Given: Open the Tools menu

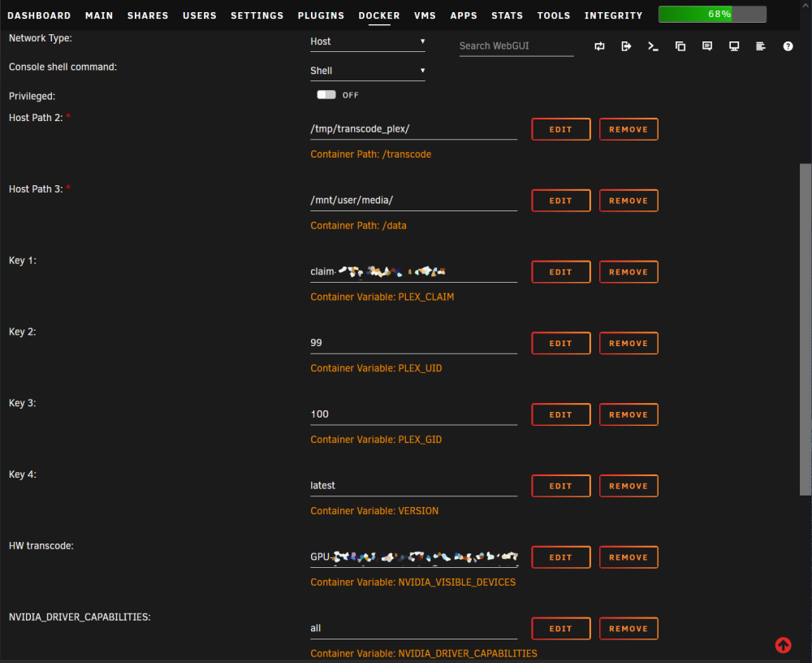Looking at the screenshot, I should [554, 15].
